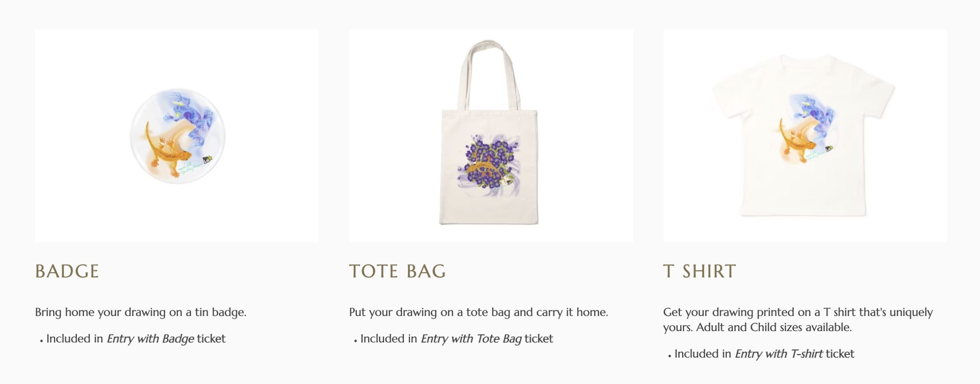Click the tin badge product image
This screenshot has width=980, height=384.
[177, 136]
